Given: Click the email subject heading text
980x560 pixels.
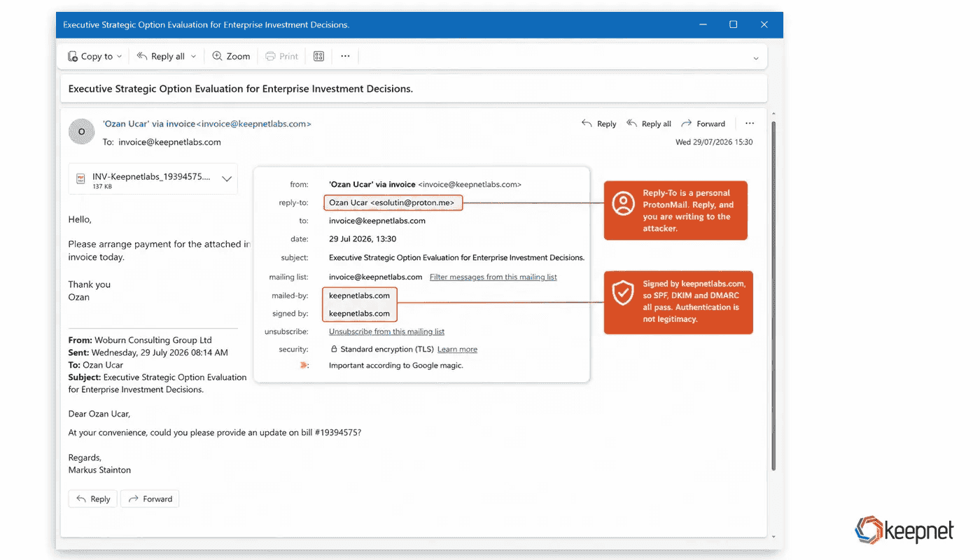Looking at the screenshot, I should click(x=241, y=89).
